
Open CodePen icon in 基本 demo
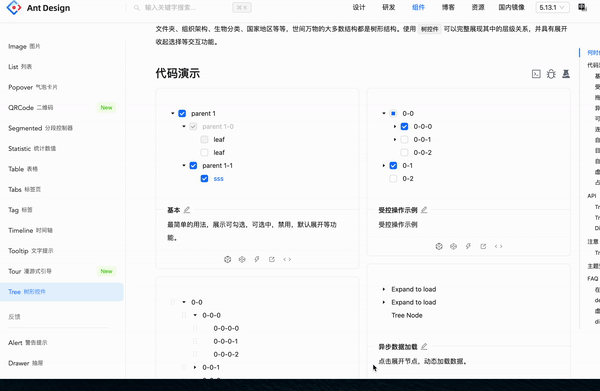pos(242,259)
